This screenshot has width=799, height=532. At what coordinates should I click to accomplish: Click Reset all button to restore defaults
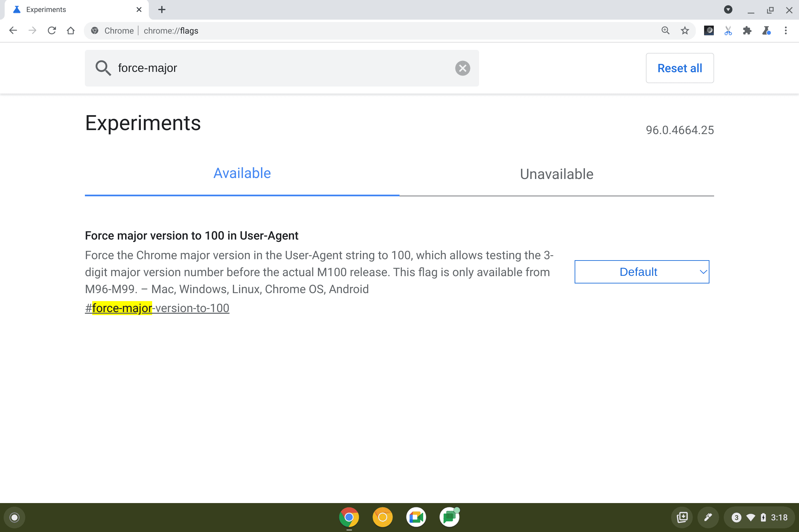click(679, 68)
